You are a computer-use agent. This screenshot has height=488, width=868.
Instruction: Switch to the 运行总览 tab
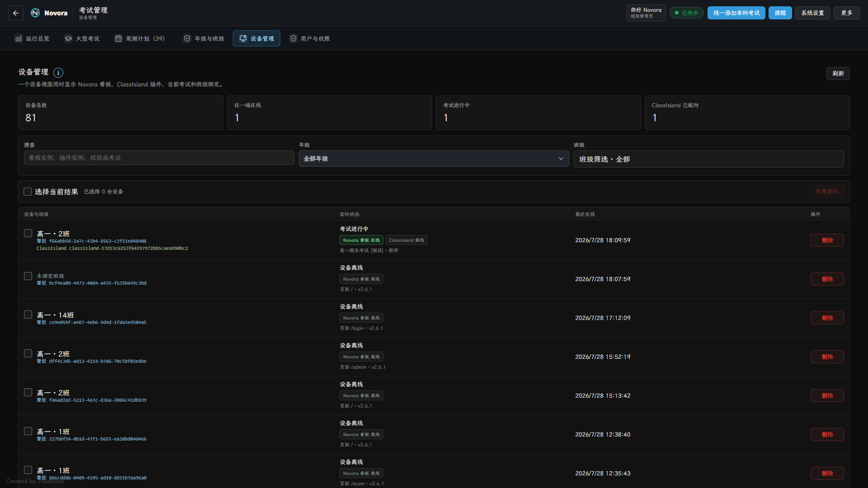pyautogui.click(x=32, y=39)
